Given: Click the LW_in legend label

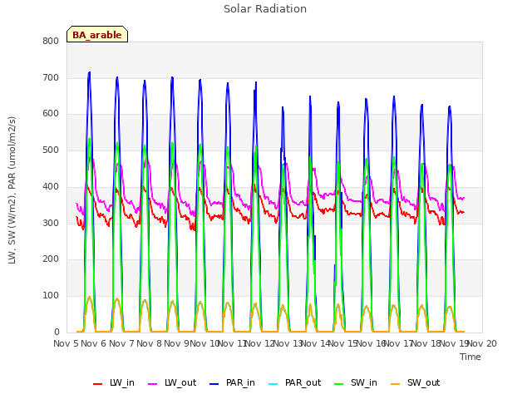Looking at the screenshot, I should (x=122, y=382).
